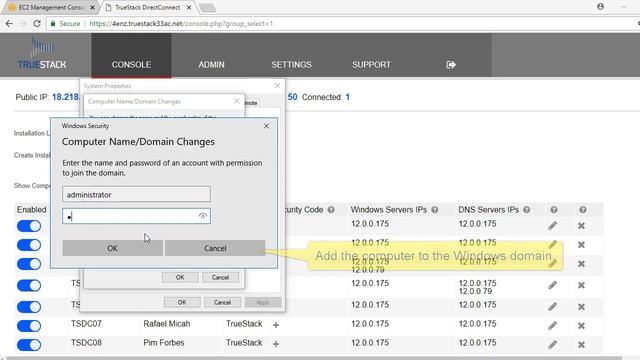The image size is (640, 360).
Task: Close the System Properties window
Action: pyautogui.click(x=278, y=85)
